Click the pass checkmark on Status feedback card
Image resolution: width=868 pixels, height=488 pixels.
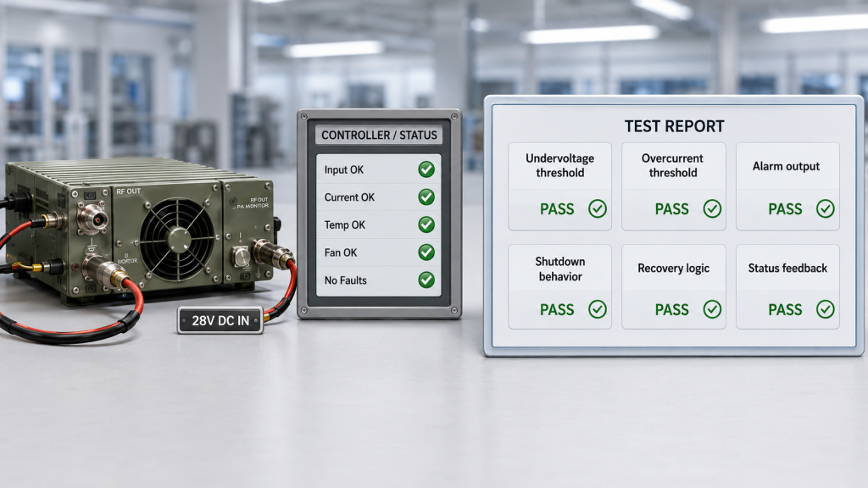click(826, 309)
